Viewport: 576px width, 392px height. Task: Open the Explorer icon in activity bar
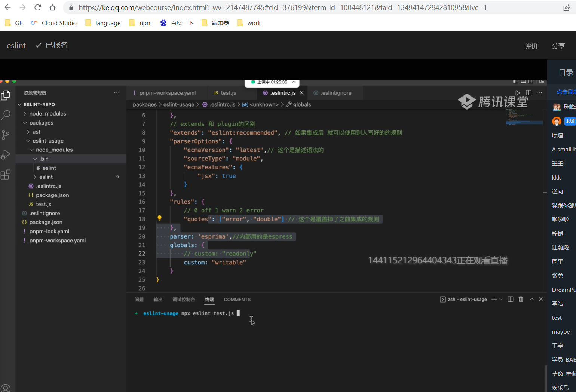pyautogui.click(x=6, y=95)
